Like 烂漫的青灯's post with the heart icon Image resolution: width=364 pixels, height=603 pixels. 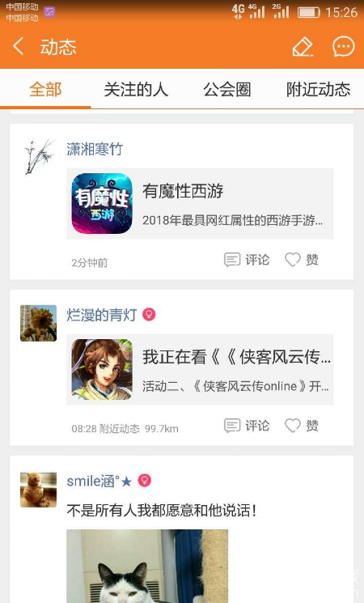[293, 425]
